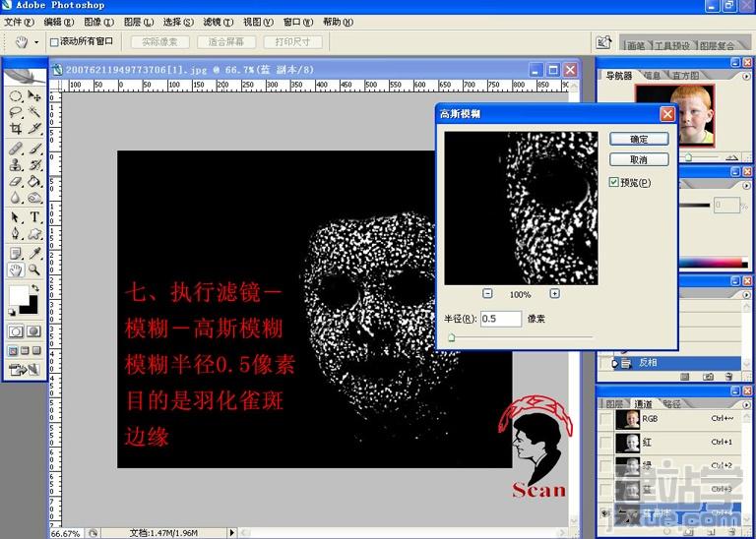Open the 滤镜 menu
The image size is (756, 539).
(x=218, y=23)
